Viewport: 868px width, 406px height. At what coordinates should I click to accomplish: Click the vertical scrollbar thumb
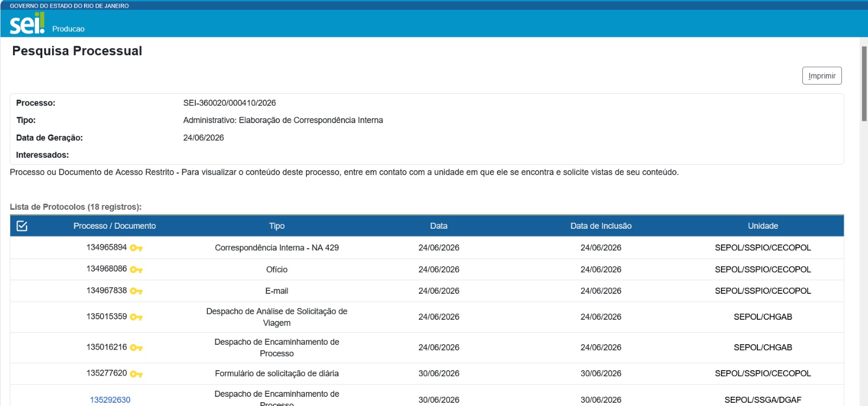864,84
